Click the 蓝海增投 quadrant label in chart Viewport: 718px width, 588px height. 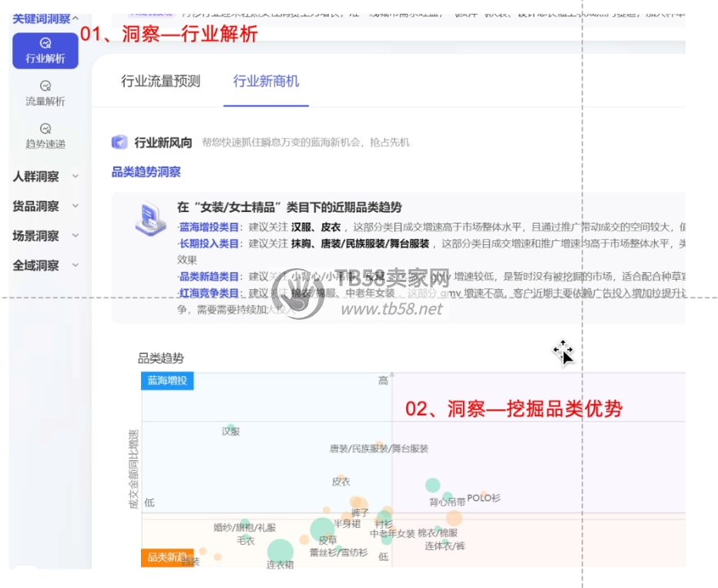coord(167,381)
